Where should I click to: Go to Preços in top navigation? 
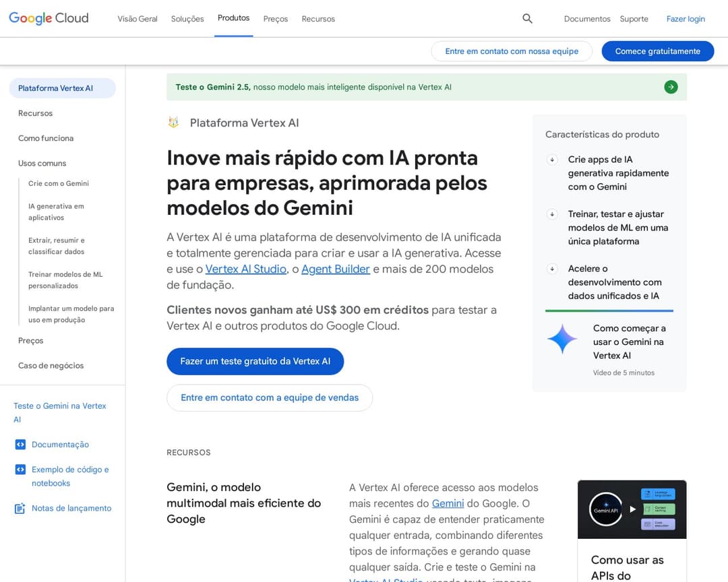(275, 19)
